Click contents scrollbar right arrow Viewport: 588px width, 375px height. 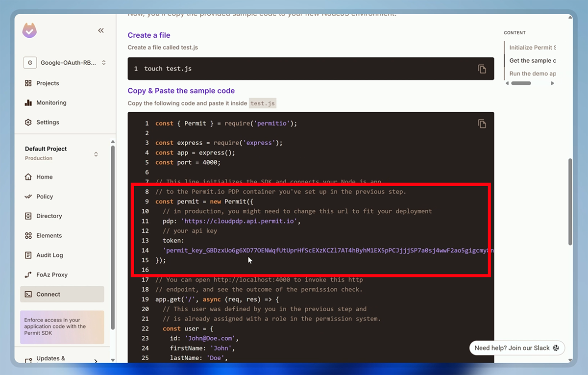553,83
